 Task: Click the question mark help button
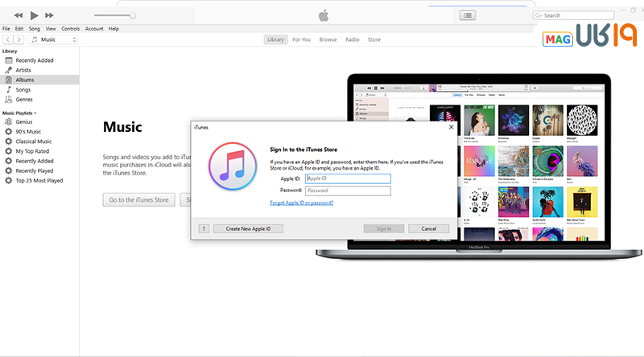coord(204,228)
